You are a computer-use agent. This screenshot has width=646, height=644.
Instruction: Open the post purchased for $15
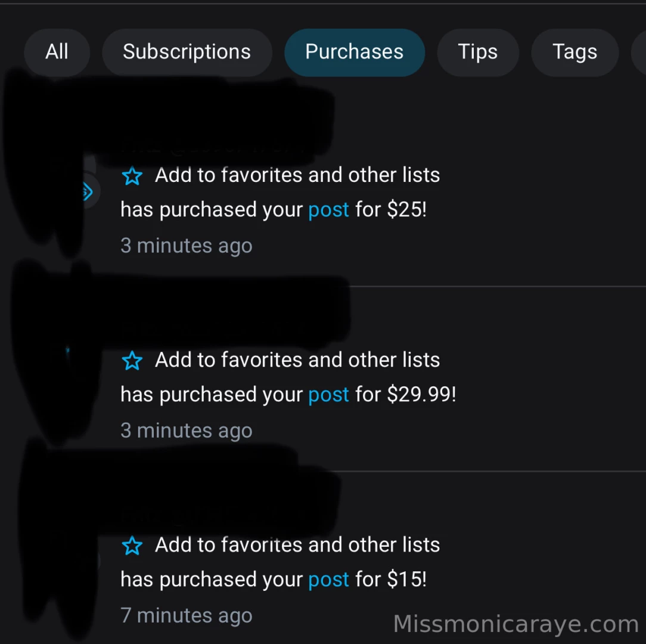(328, 579)
